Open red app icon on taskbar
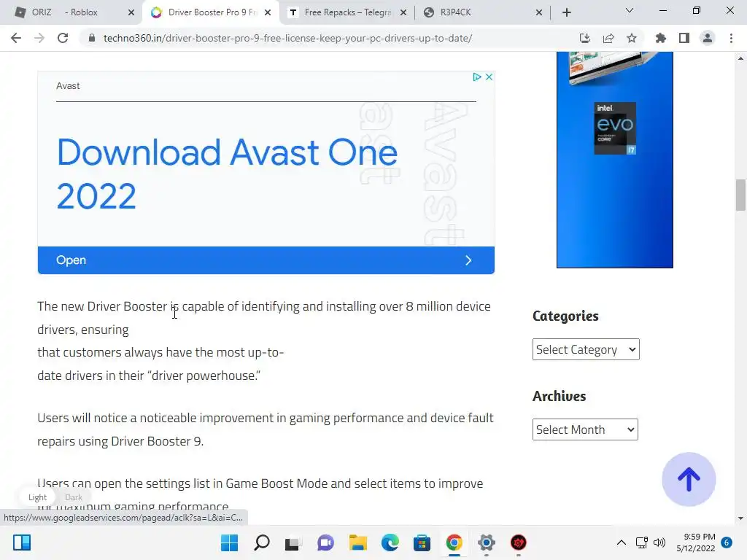This screenshot has height=560, width=747. pos(519,542)
